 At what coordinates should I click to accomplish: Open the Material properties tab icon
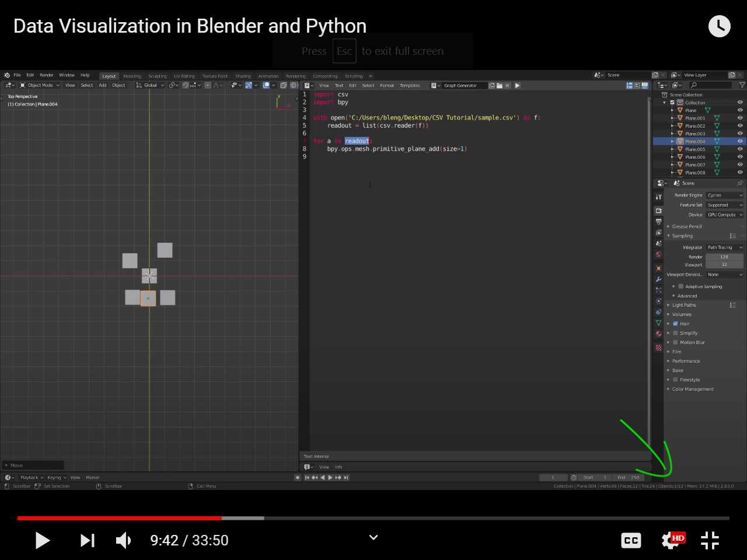pos(658,334)
